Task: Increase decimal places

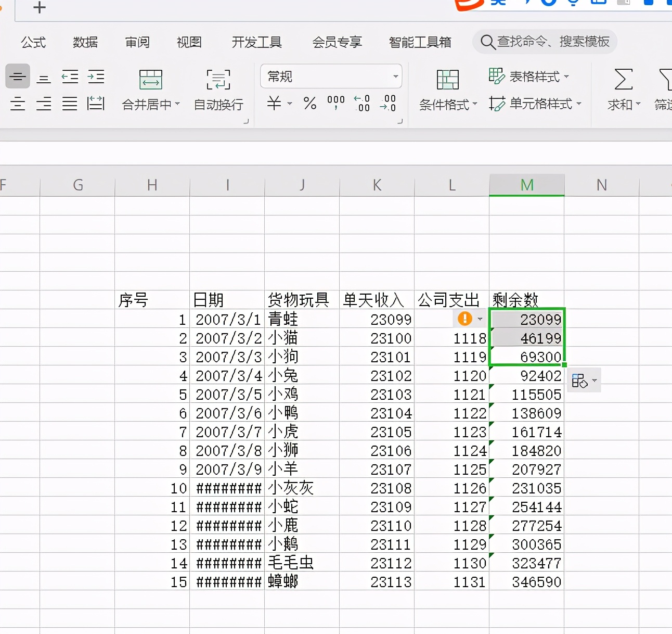Action: coord(362,103)
